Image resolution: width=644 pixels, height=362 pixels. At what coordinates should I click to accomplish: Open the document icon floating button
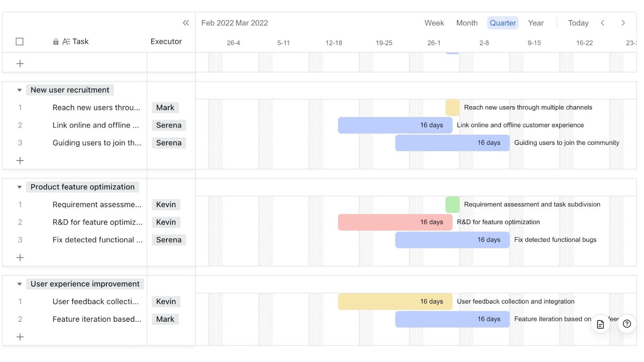(x=600, y=324)
